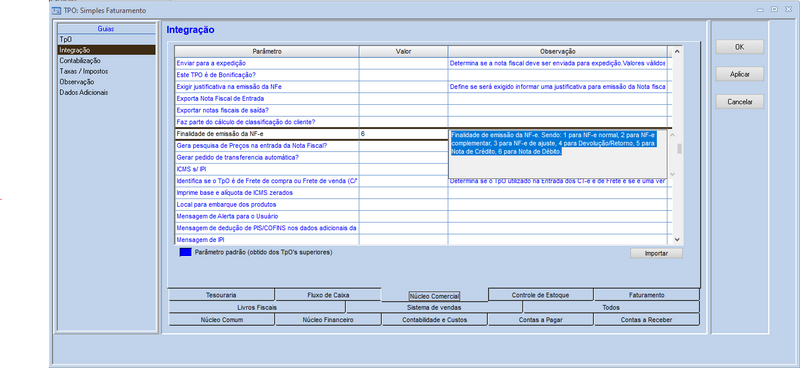Select the ICMS s/ IPI parameter row
This screenshot has height=368, width=800.
266,169
